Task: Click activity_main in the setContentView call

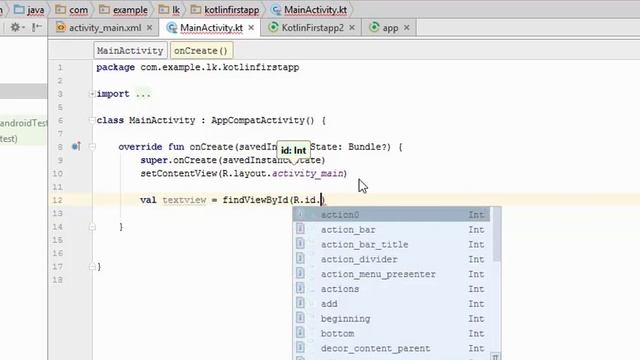Action: pos(308,173)
